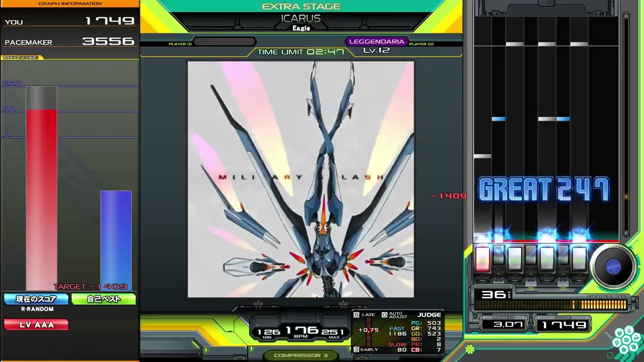Click the LV AAA badge
This screenshot has width=644, height=362.
(x=36, y=325)
